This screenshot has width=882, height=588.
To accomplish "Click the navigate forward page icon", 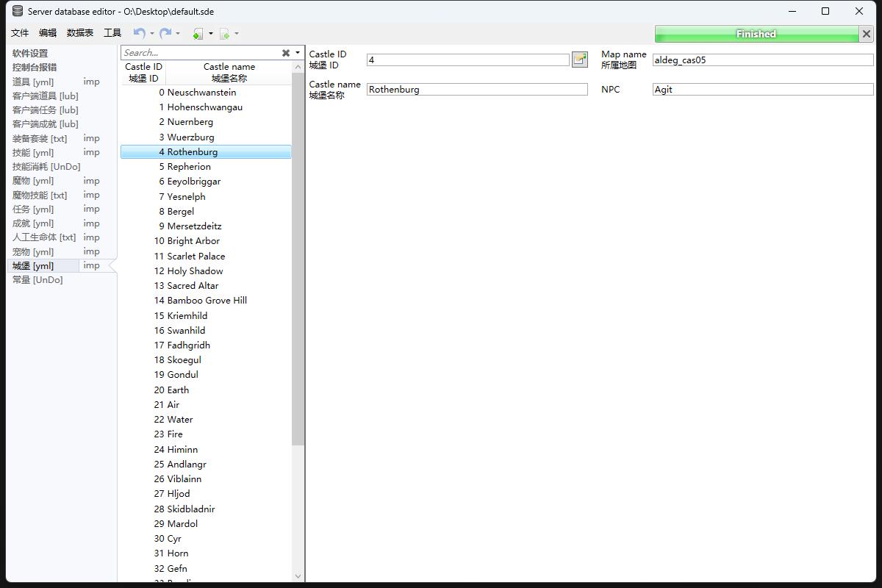I will (x=225, y=34).
